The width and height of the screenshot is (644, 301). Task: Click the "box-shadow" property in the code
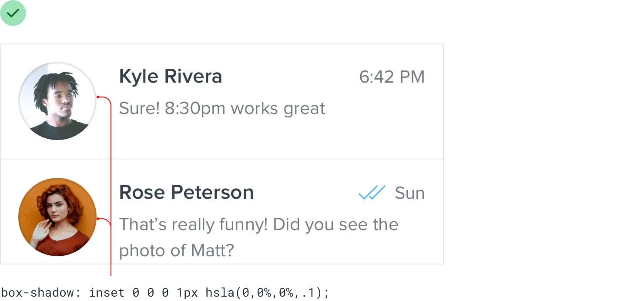click(x=38, y=293)
